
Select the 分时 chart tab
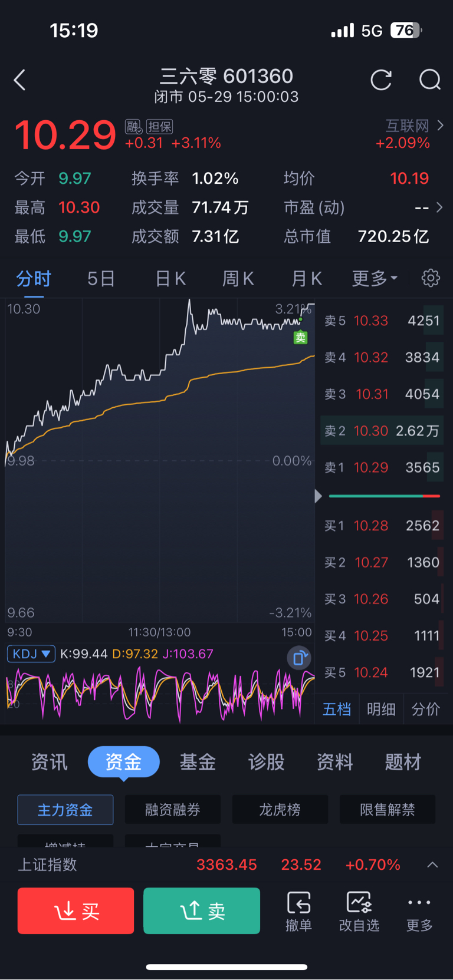coord(34,278)
